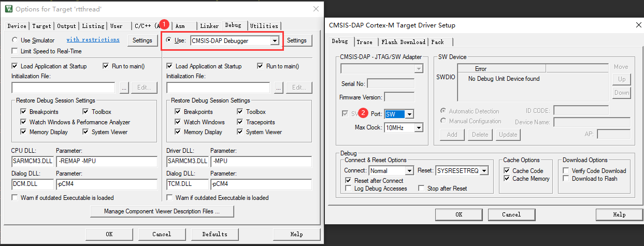Click the Keil uVision title bar icon

tap(8, 9)
